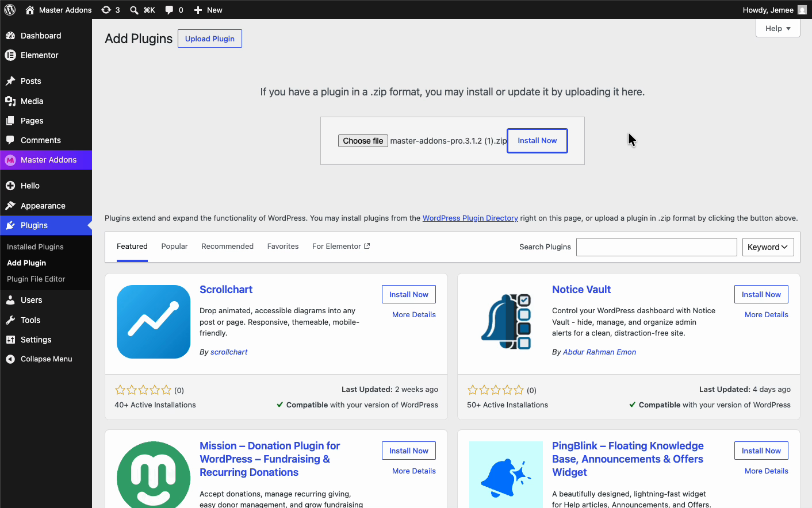Switch to the Favorites tab
The image size is (812, 508).
pyautogui.click(x=283, y=246)
